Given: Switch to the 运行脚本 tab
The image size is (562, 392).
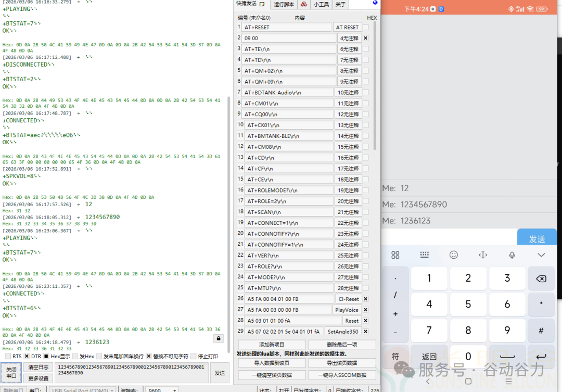Looking at the screenshot, I should click(284, 5).
